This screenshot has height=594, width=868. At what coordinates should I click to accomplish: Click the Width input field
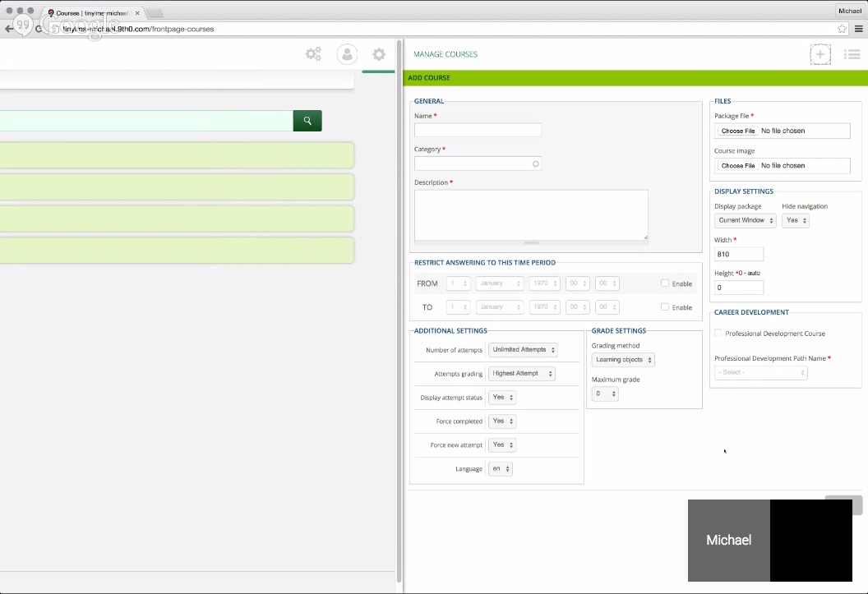[x=739, y=255]
